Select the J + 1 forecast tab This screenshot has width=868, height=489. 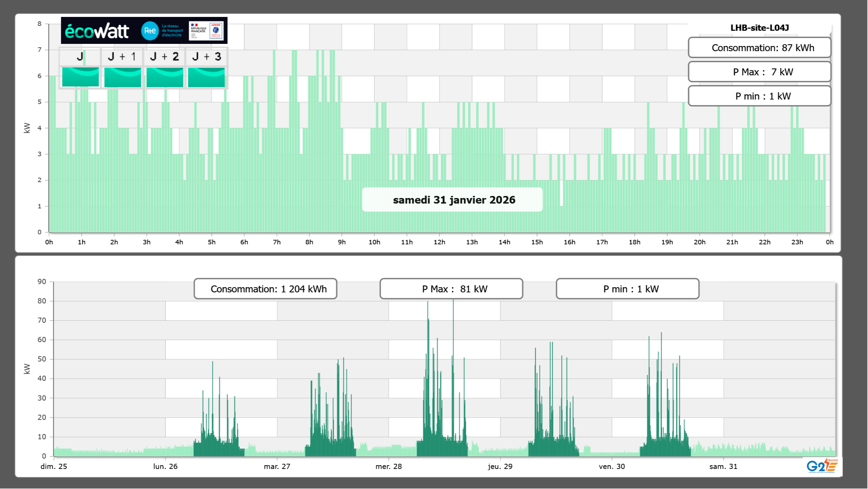pos(122,57)
